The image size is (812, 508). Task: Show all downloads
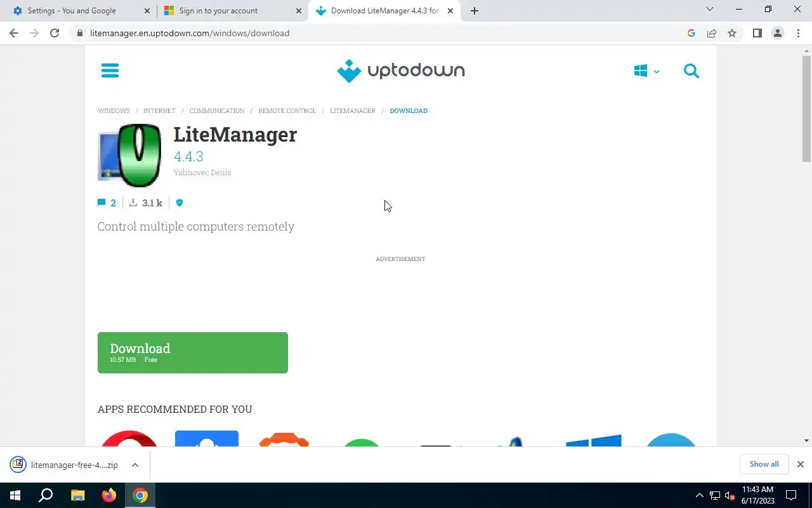point(764,464)
